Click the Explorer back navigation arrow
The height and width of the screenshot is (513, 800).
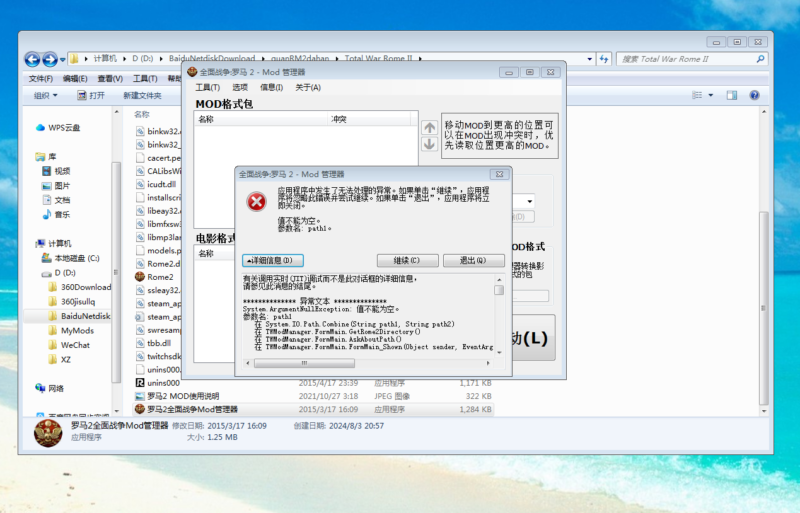(33, 59)
